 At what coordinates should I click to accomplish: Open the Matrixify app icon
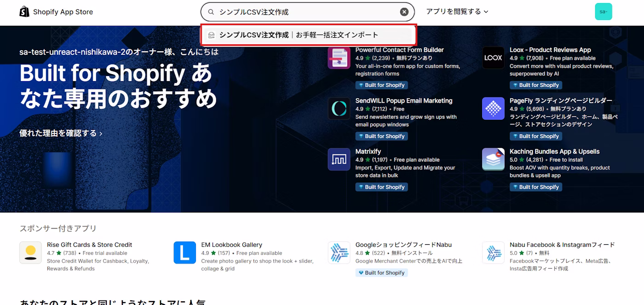click(339, 159)
